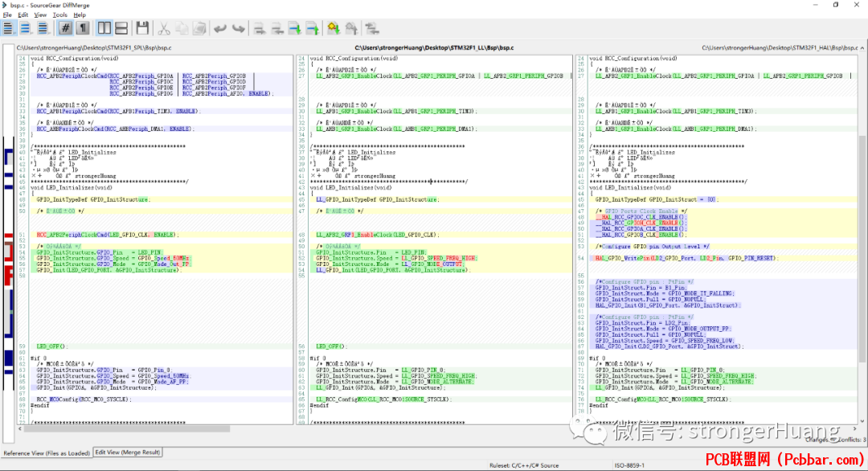Screen dimensions: 868x471
Task: Select the Differences With Context display mode
Action: pyautogui.click(x=43, y=28)
